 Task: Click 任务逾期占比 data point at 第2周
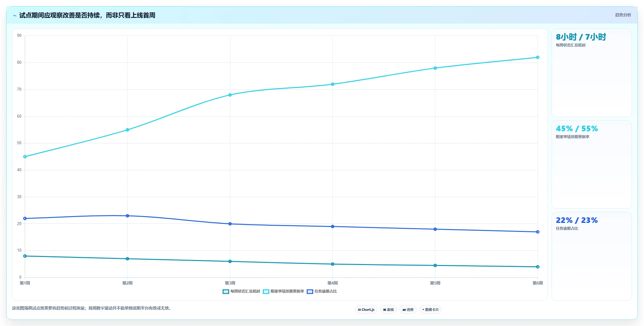click(x=127, y=216)
